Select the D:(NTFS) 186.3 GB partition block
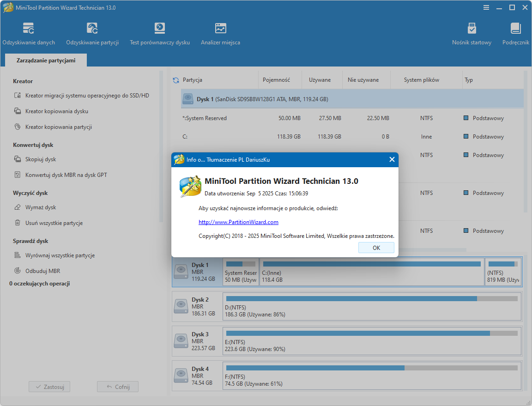The height and width of the screenshot is (406, 532). 372,307
